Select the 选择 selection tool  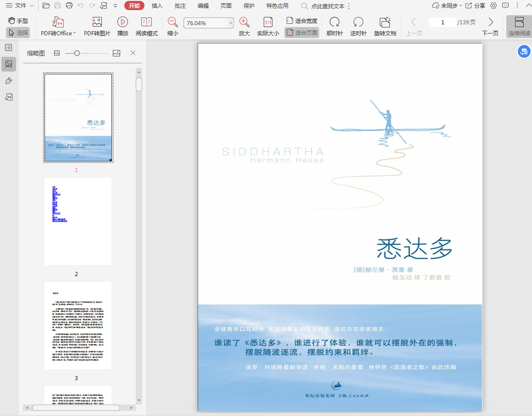(18, 33)
